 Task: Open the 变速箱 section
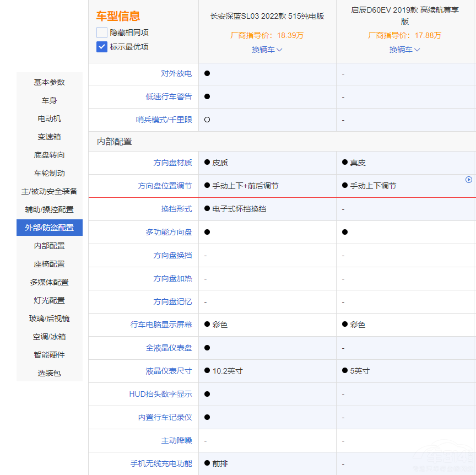click(x=49, y=137)
